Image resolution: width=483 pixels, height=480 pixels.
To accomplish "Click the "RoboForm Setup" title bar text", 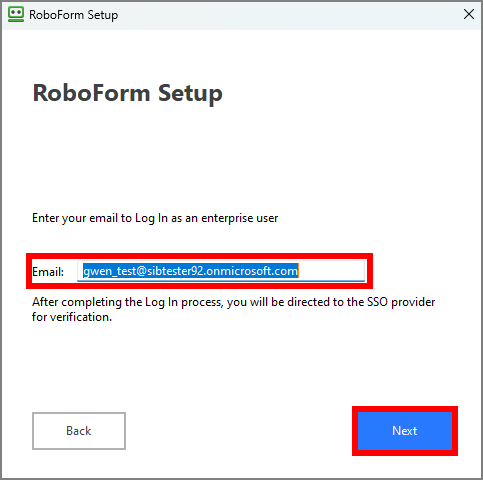I will pos(74,15).
